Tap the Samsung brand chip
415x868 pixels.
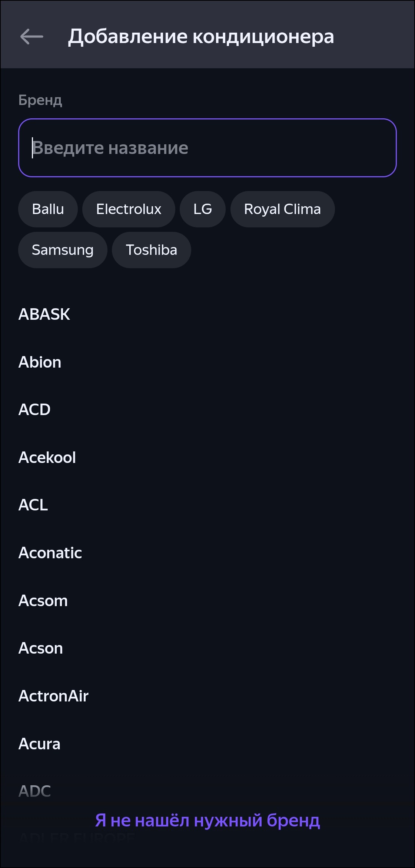coord(63,250)
